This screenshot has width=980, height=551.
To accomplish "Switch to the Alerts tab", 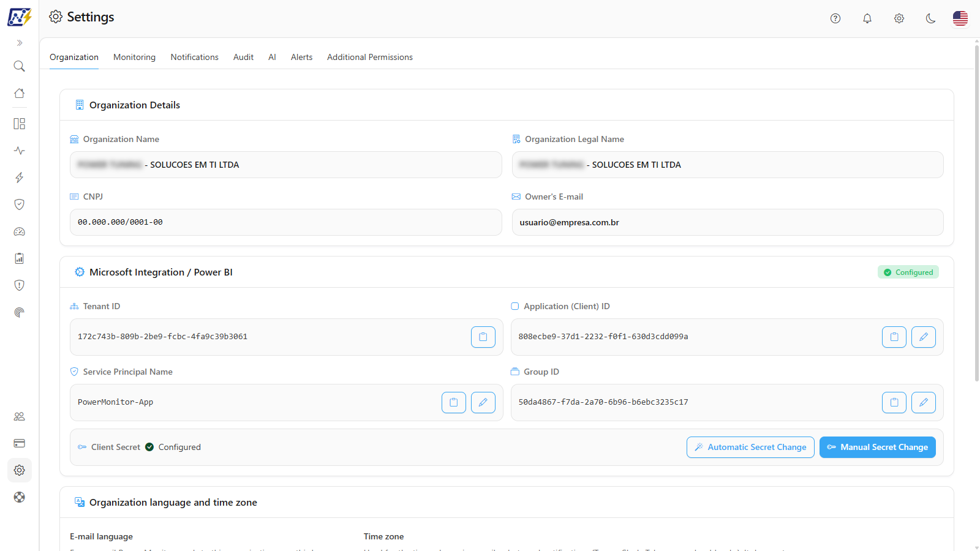I will coord(301,57).
